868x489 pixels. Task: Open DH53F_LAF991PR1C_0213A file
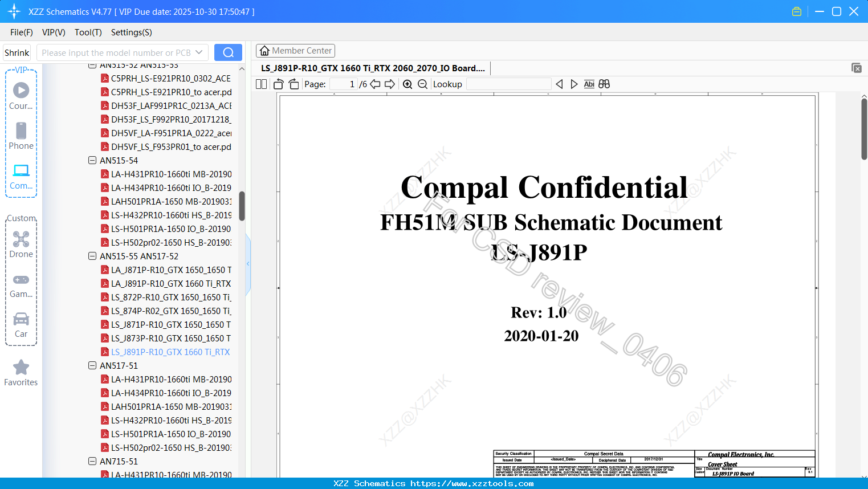(x=171, y=105)
